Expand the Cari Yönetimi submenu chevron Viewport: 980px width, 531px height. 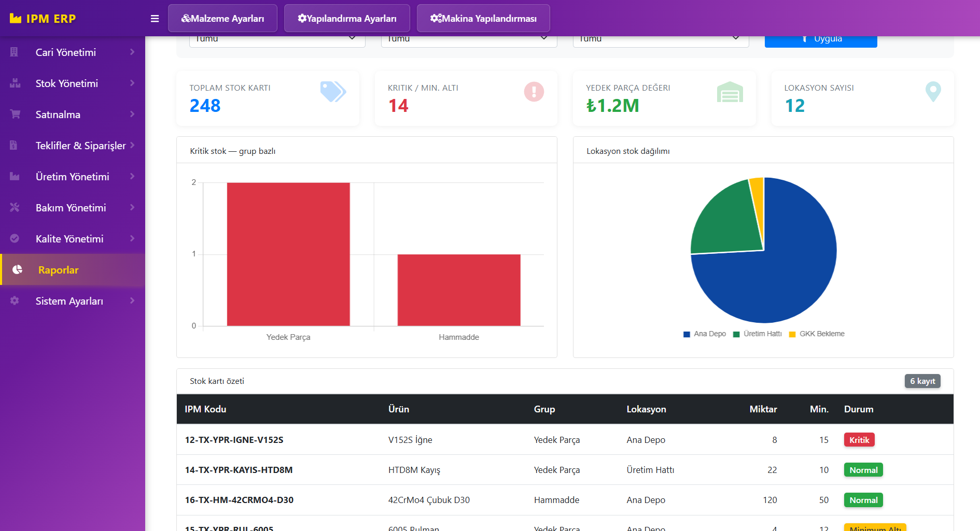(132, 52)
